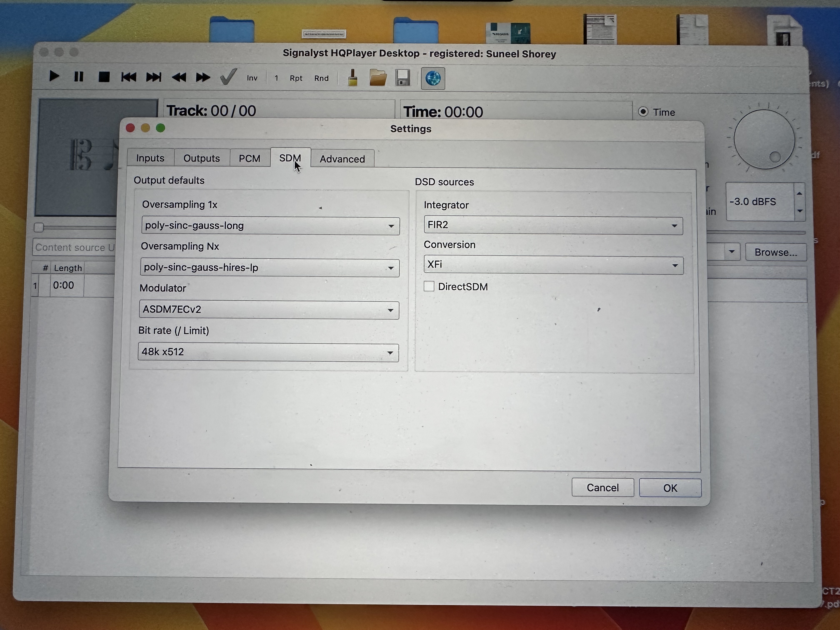Click the blue globe network icon

(433, 79)
